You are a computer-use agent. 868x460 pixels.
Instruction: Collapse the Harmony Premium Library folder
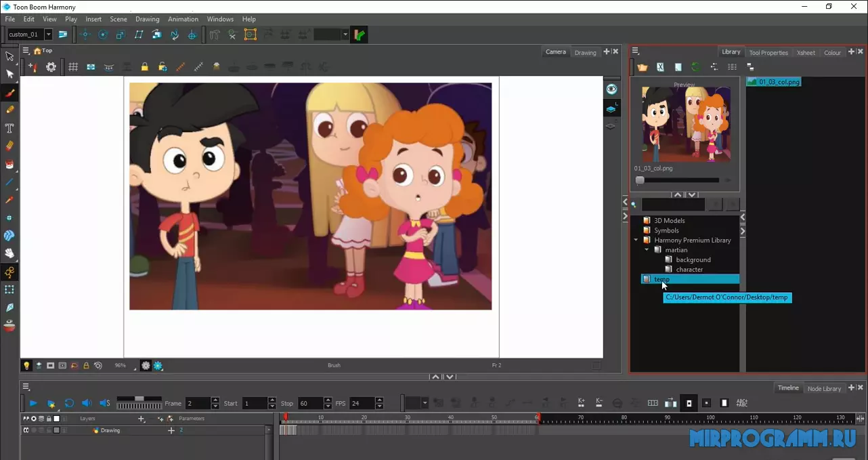click(x=636, y=240)
